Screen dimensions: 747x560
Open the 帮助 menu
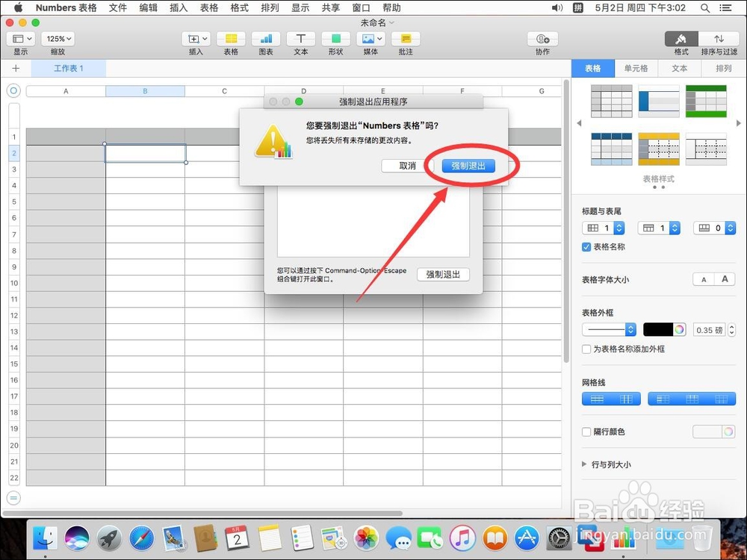[x=391, y=7]
